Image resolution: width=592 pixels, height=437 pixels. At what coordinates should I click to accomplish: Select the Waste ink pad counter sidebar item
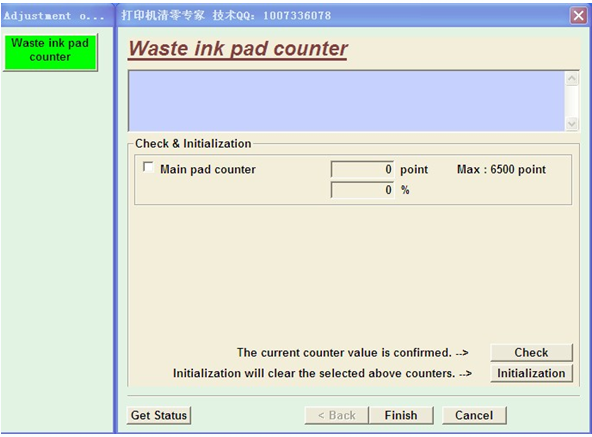click(x=50, y=51)
